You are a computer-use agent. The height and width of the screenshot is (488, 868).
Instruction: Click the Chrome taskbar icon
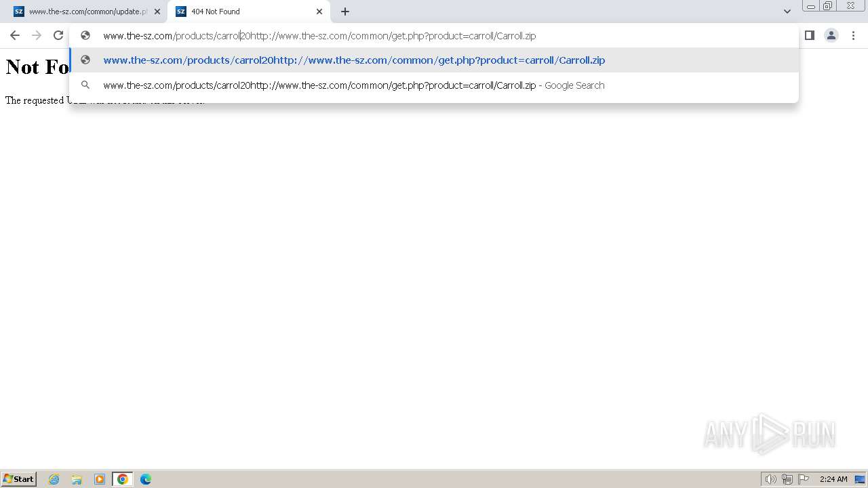pos(123,479)
